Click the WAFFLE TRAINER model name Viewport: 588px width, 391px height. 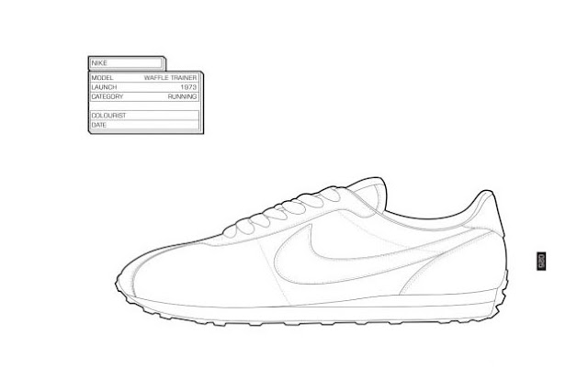[170, 77]
